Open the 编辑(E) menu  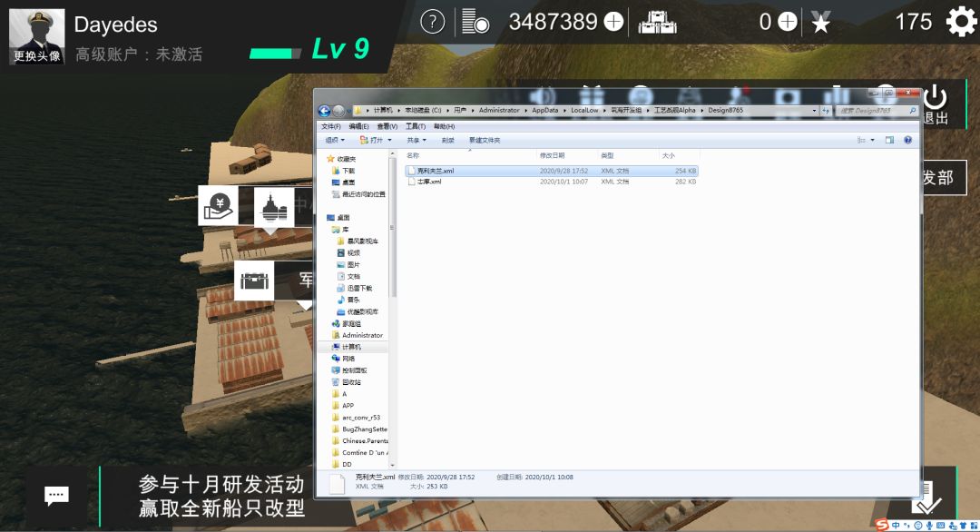358,126
